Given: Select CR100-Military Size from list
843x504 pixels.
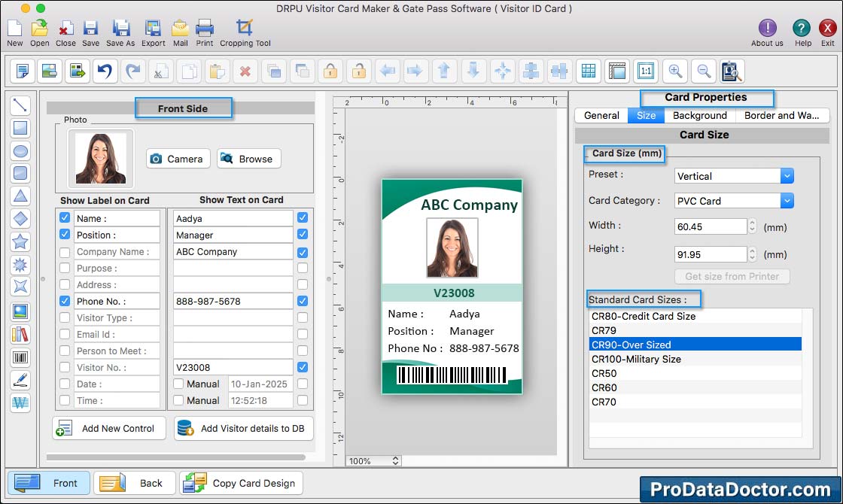Looking at the screenshot, I should tap(695, 359).
